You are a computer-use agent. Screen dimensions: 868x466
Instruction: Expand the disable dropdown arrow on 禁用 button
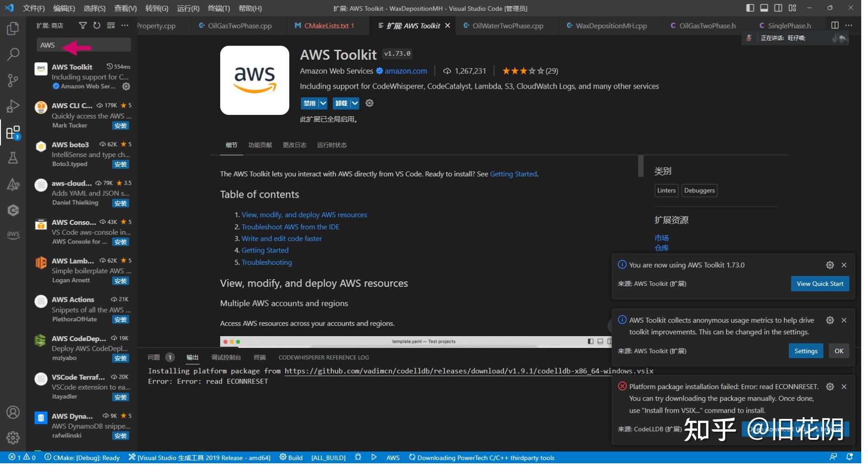point(322,103)
